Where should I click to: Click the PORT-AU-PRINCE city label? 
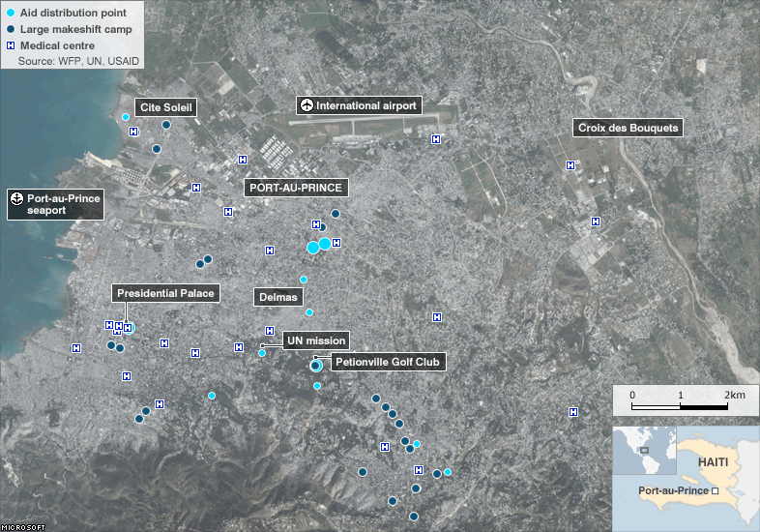(295, 188)
